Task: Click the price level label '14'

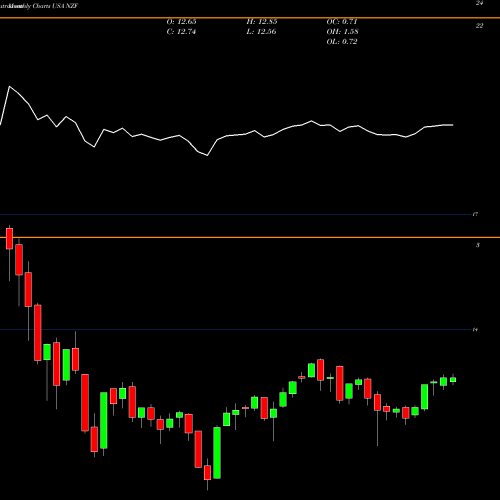Action: [x=475, y=330]
